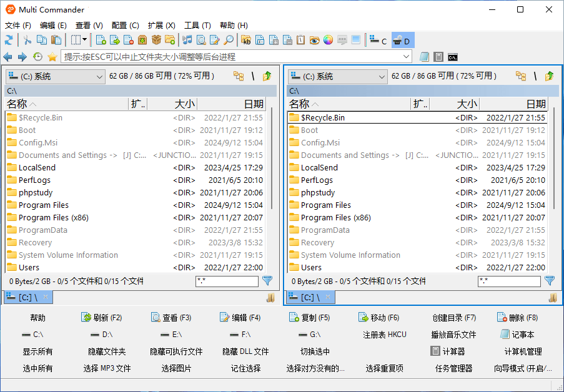Click the eye preview icon in toolbar
The image size is (564, 392).
314,40
